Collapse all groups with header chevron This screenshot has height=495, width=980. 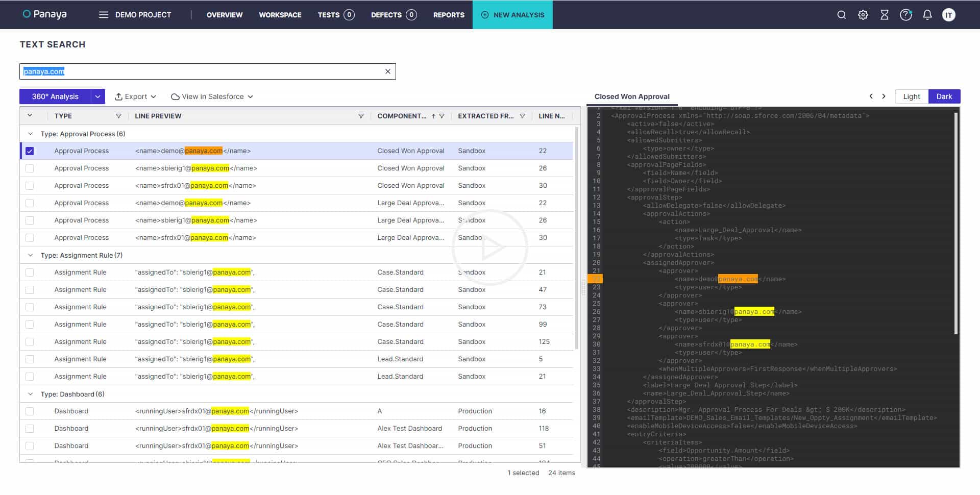30,116
